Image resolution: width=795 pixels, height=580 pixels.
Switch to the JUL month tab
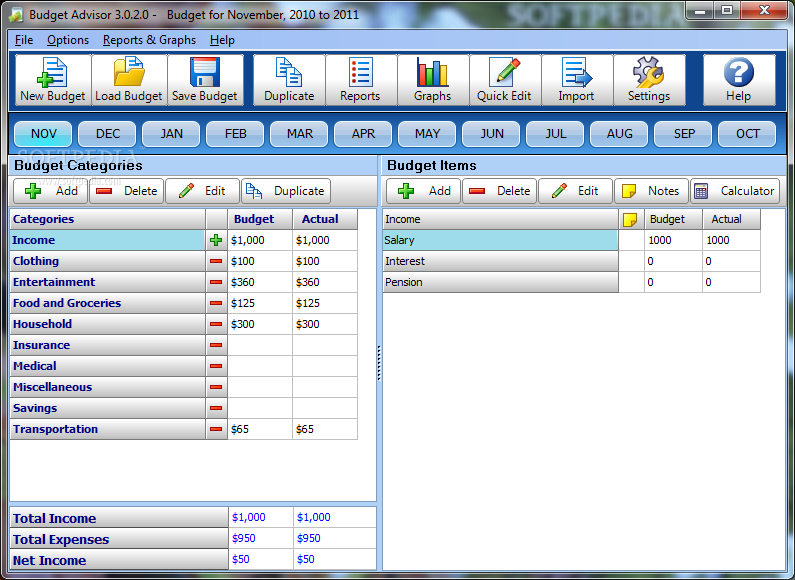556,134
